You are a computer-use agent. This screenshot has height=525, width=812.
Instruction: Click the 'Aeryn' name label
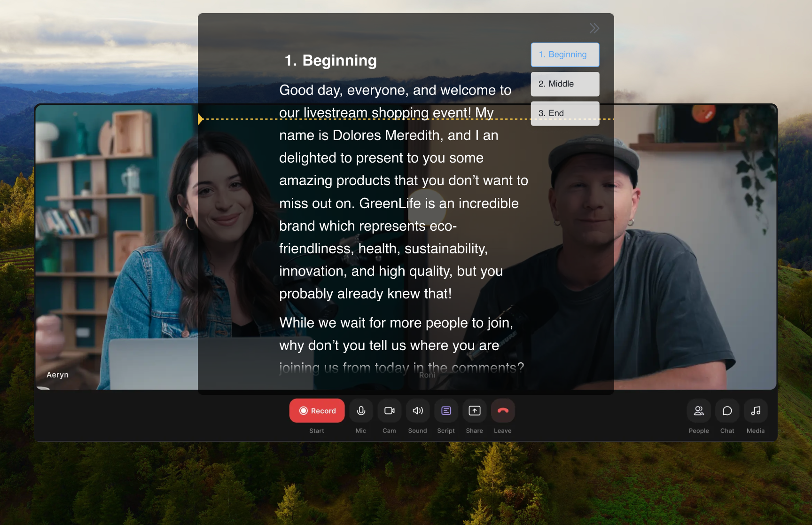tap(57, 375)
